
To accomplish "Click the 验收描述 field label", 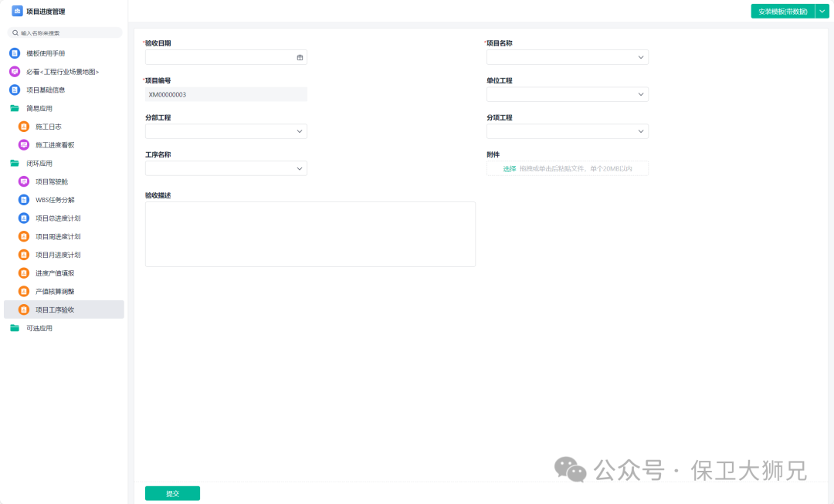I will coord(158,195).
